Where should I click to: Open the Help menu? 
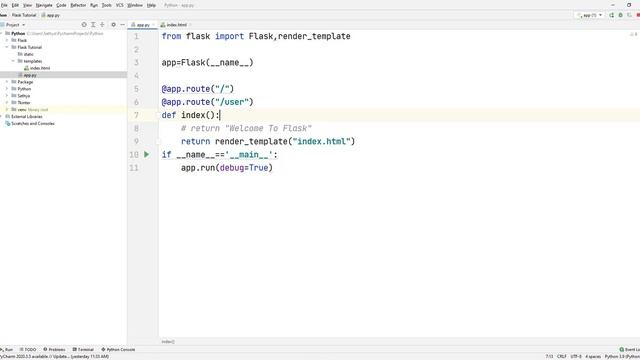[x=151, y=5]
